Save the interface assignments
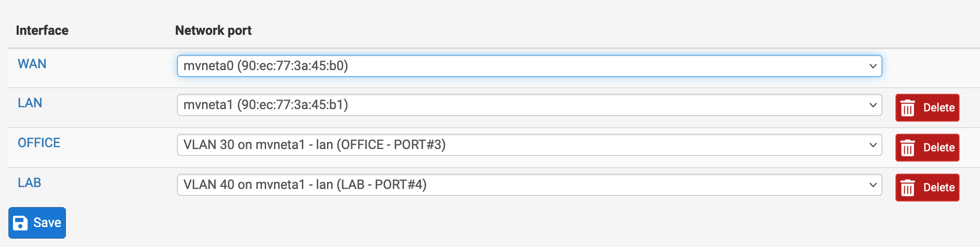980x247 pixels. pos(37,223)
